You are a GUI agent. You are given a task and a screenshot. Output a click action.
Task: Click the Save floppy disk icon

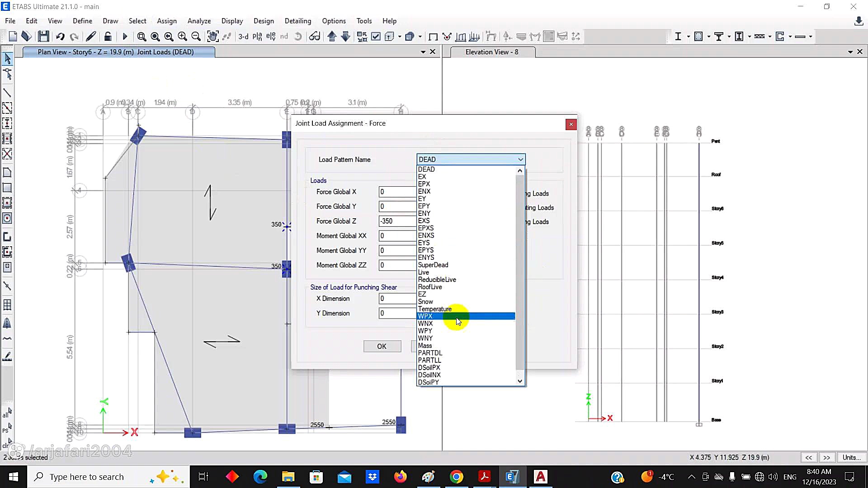[43, 37]
